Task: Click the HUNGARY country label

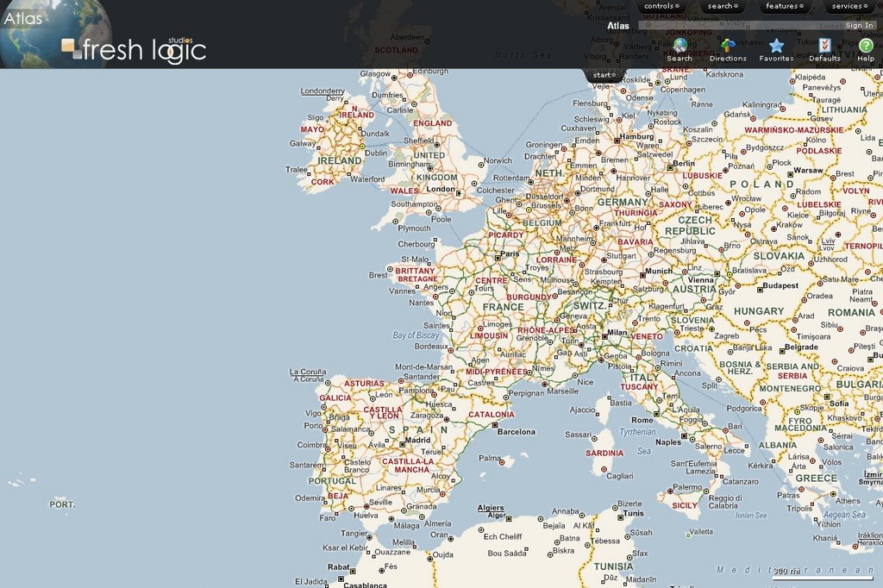Action: pyautogui.click(x=759, y=311)
